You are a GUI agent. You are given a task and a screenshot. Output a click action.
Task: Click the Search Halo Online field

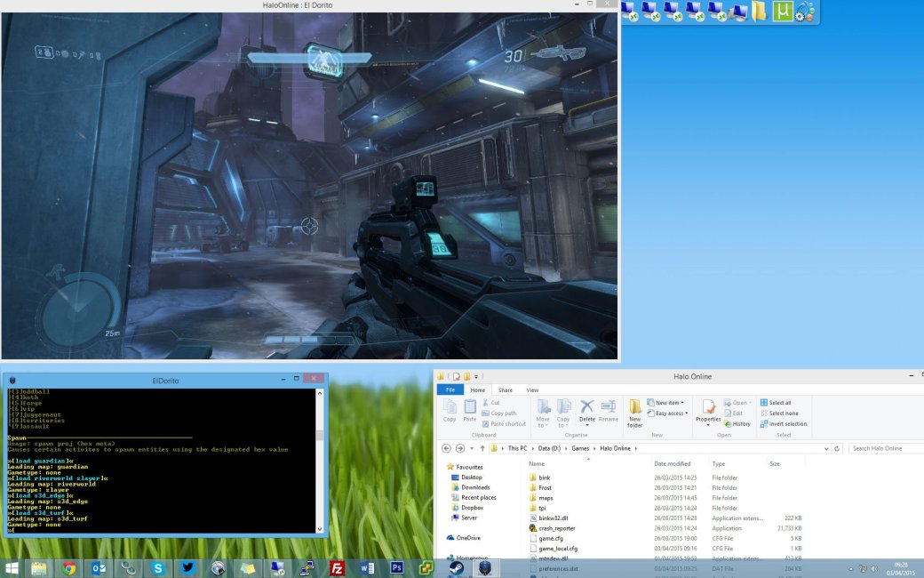click(x=887, y=448)
